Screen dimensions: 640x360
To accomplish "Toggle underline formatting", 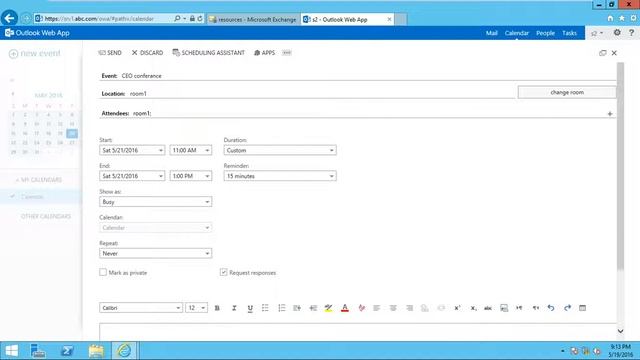I will pyautogui.click(x=250, y=308).
